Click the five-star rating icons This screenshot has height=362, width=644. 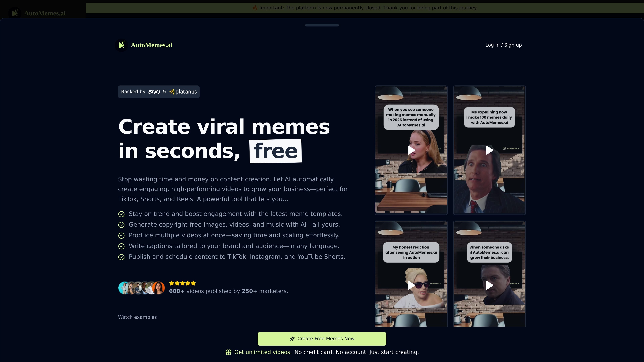coord(182,283)
